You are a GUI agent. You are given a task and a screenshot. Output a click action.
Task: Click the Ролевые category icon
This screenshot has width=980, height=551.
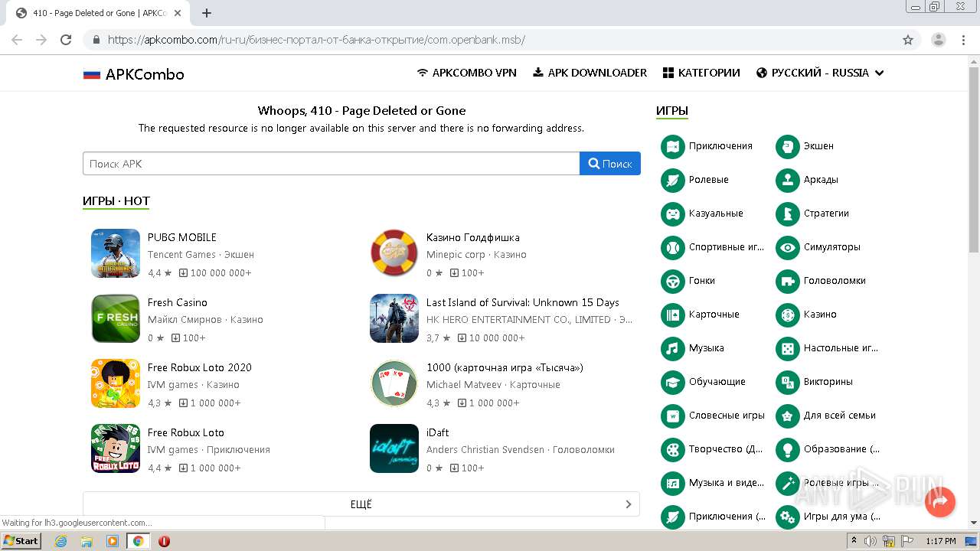[673, 180]
